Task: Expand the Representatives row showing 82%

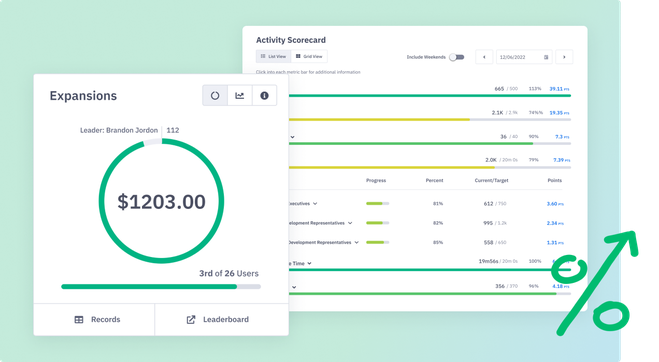Action: 350,223
